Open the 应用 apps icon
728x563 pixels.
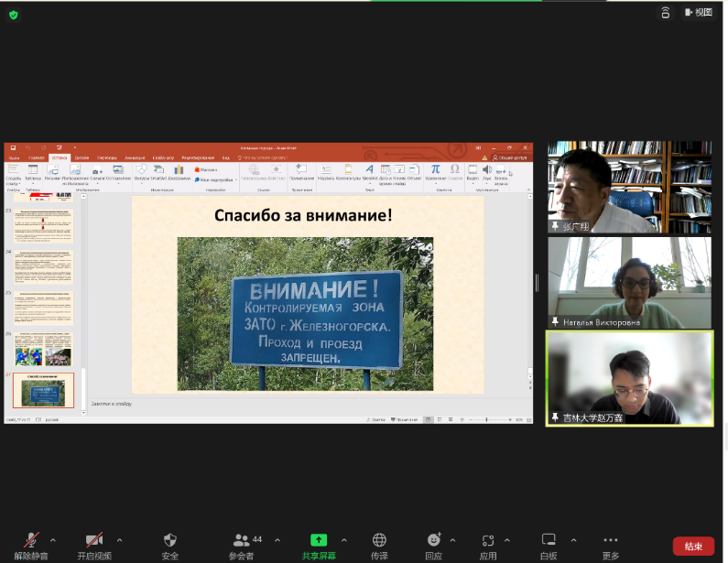click(x=488, y=541)
